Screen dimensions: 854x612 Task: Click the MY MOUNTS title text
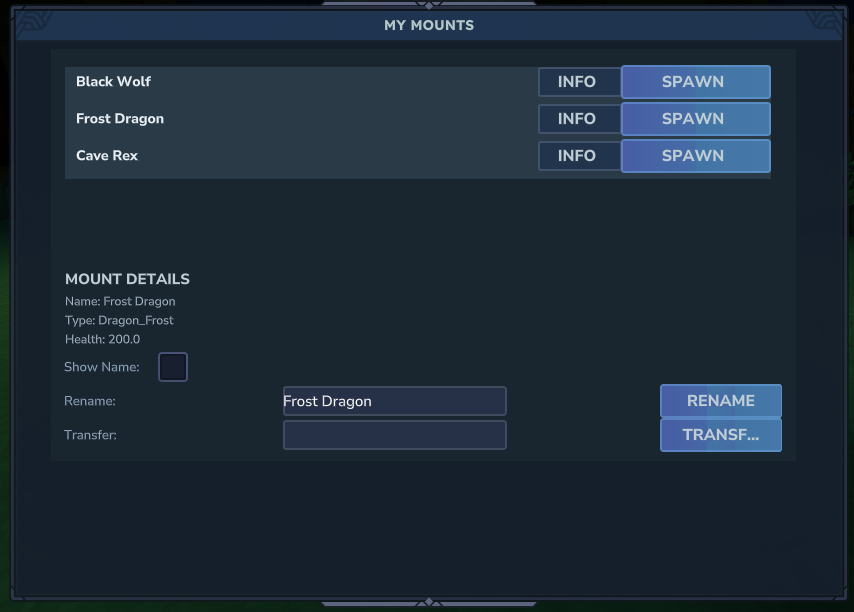428,25
